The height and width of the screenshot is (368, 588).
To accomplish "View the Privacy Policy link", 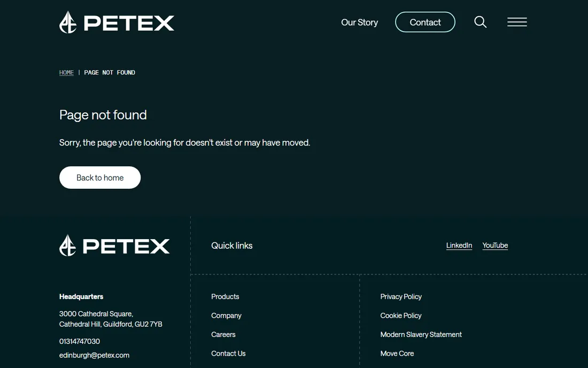I will [x=401, y=296].
